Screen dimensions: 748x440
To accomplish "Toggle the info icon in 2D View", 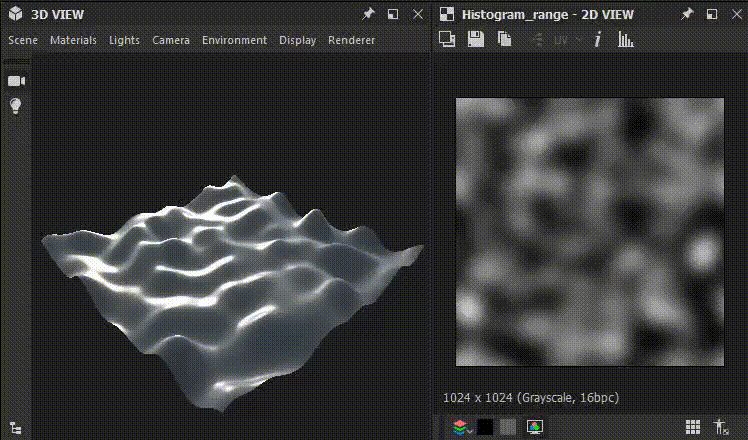I will [x=597, y=39].
